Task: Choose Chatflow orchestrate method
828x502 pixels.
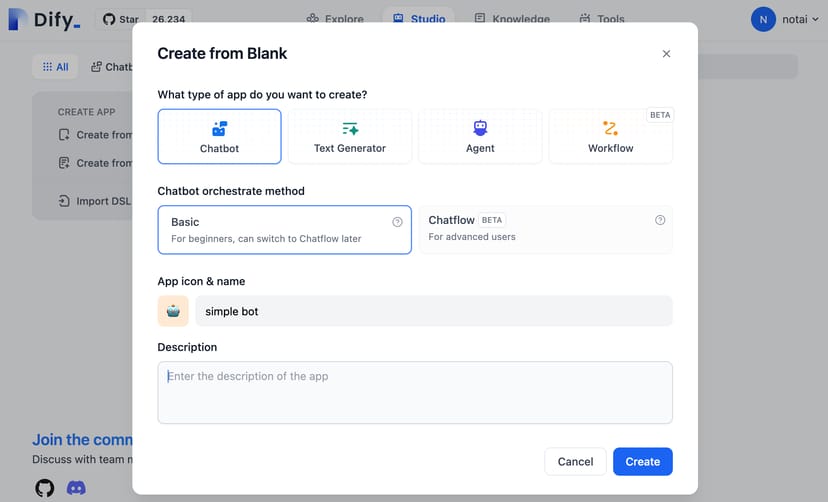Action: pos(545,230)
